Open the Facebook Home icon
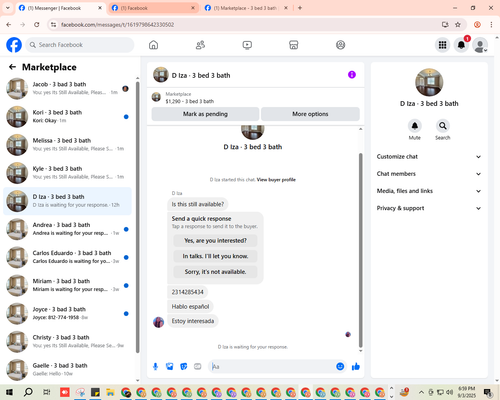 click(153, 45)
